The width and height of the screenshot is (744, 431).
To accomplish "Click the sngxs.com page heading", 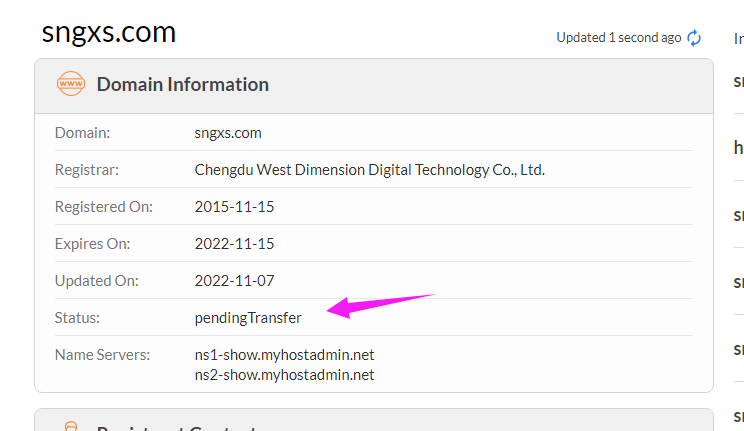I will click(109, 33).
